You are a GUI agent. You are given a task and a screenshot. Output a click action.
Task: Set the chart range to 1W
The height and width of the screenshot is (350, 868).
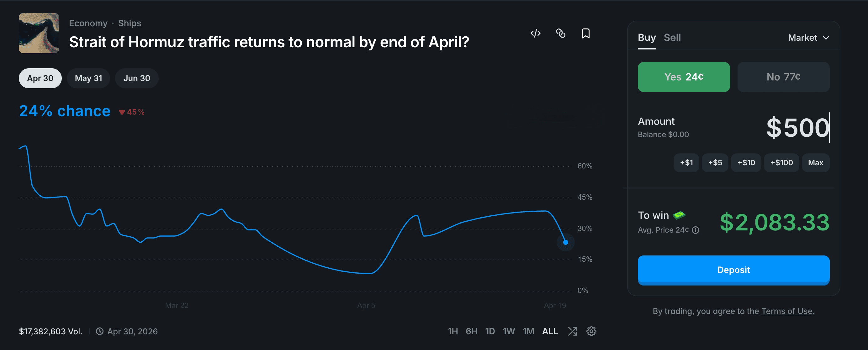click(509, 331)
